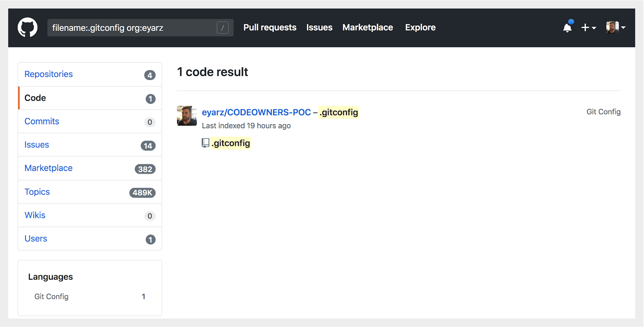Show Users search results
The height and width of the screenshot is (328, 644).
click(90, 239)
